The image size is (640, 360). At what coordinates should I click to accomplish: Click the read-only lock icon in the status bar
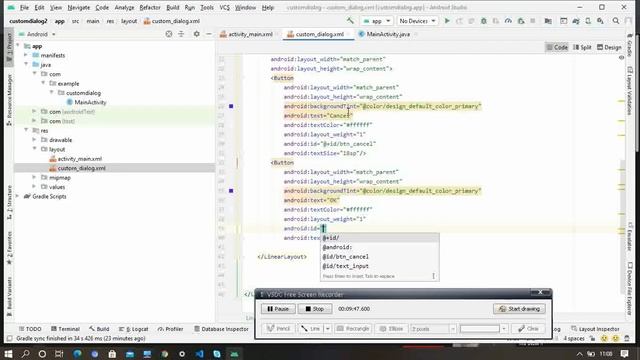click(592, 338)
